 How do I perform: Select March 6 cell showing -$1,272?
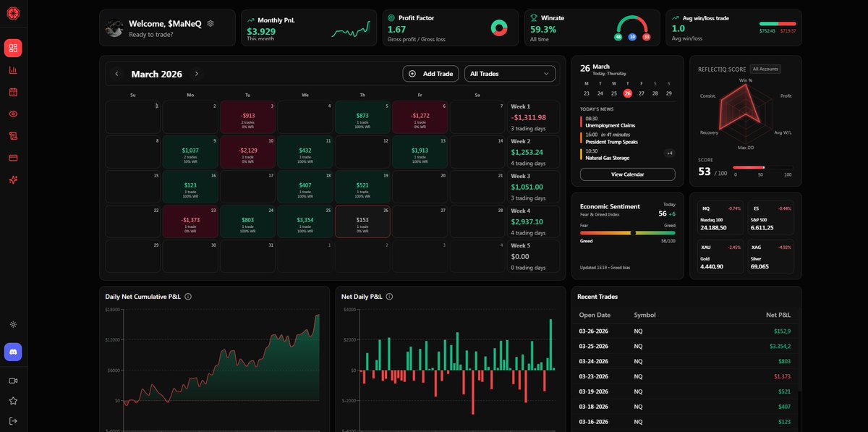tap(420, 117)
